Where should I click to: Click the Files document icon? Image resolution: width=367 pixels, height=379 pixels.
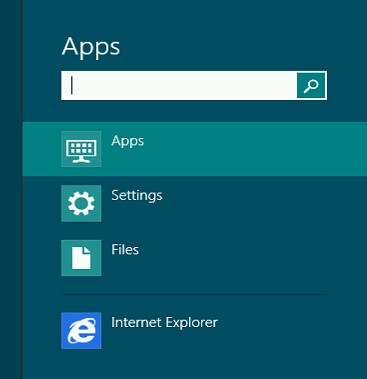81,258
